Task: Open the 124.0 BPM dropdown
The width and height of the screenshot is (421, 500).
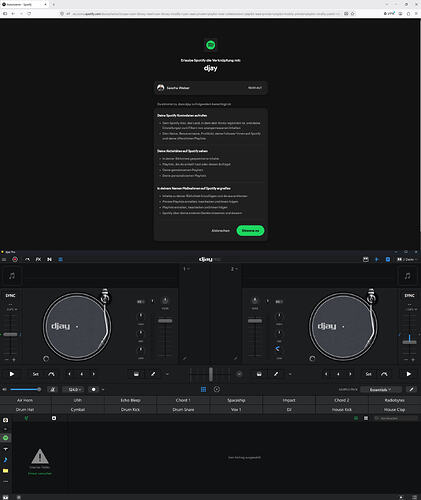Action: pyautogui.click(x=74, y=389)
